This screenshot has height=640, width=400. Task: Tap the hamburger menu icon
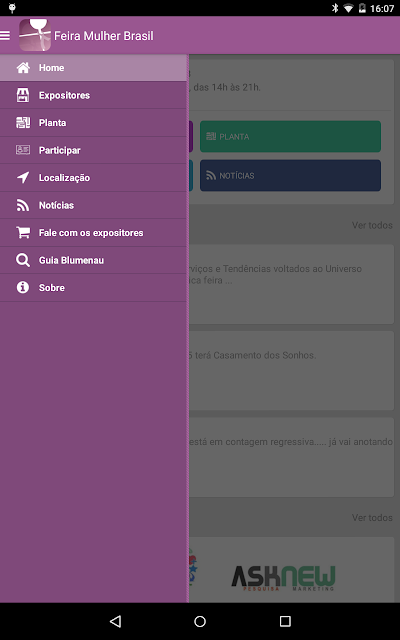[x=5, y=36]
